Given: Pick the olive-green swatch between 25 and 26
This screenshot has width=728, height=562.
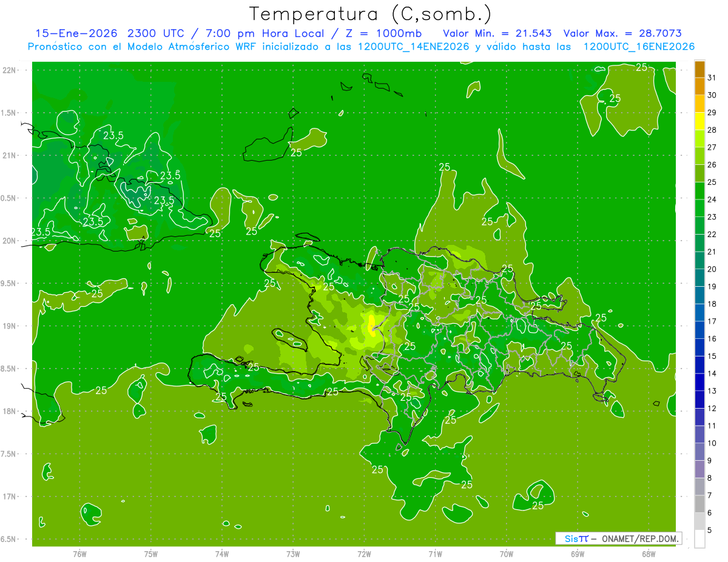Looking at the screenshot, I should pos(699,173).
